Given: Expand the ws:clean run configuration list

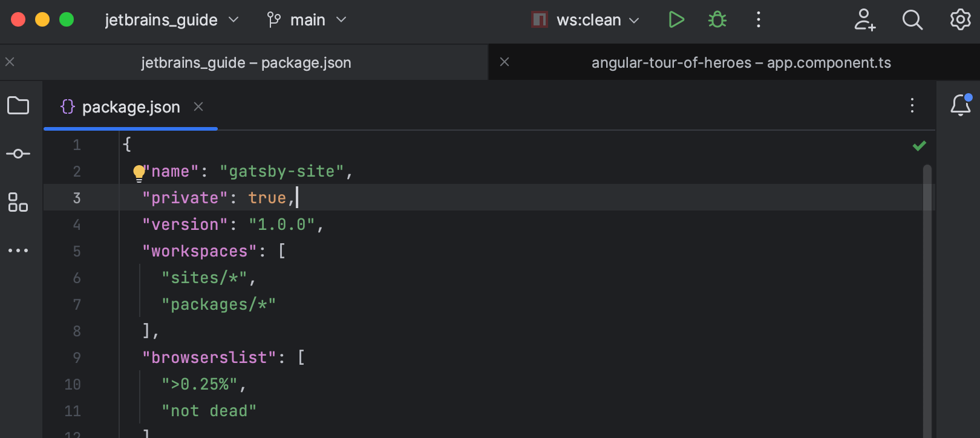Looking at the screenshot, I should coord(586,20).
